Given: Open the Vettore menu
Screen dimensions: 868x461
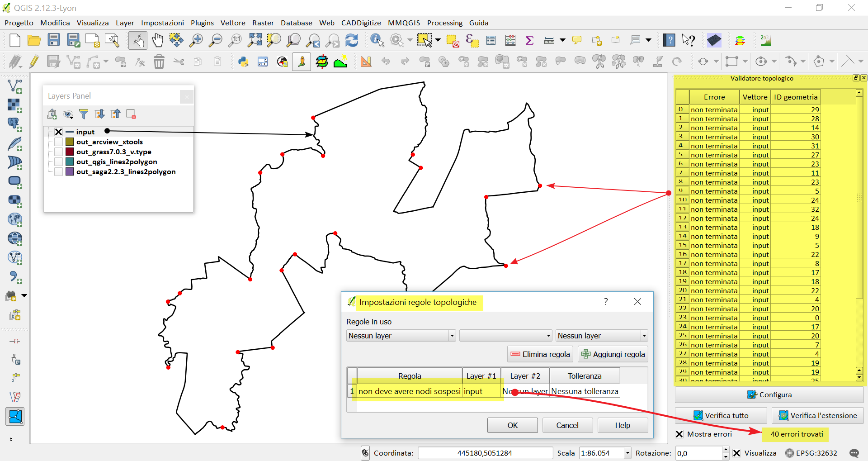Looking at the screenshot, I should (233, 23).
